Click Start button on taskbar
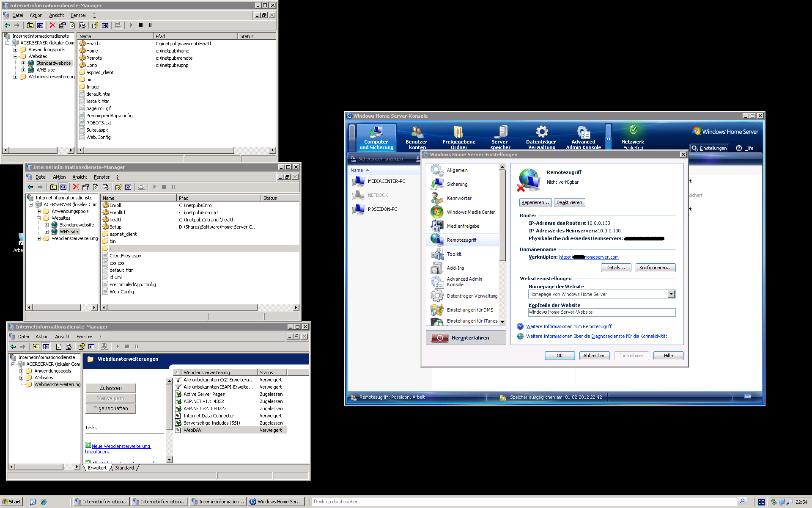This screenshot has height=508, width=812. [11, 502]
